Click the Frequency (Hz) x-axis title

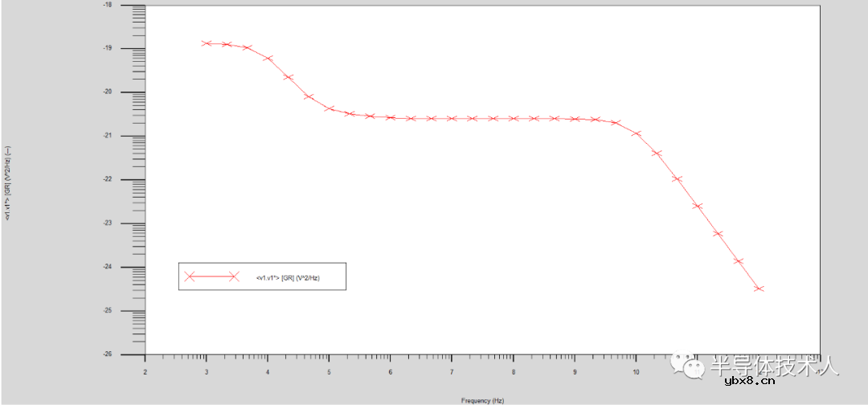point(482,399)
